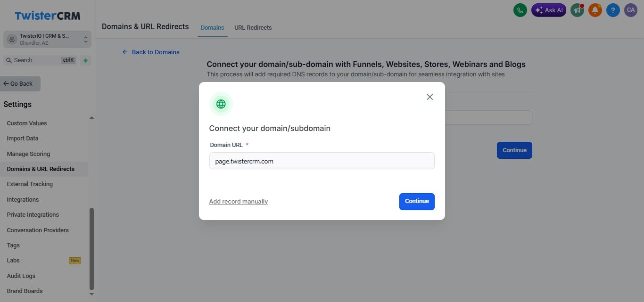Open Audit Logs settings
Screen dimensions: 644x302
(x=21, y=276)
